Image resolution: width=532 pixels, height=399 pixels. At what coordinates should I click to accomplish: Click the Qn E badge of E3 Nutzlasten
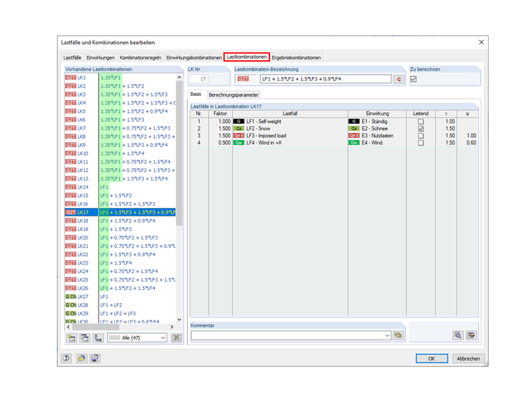click(354, 136)
